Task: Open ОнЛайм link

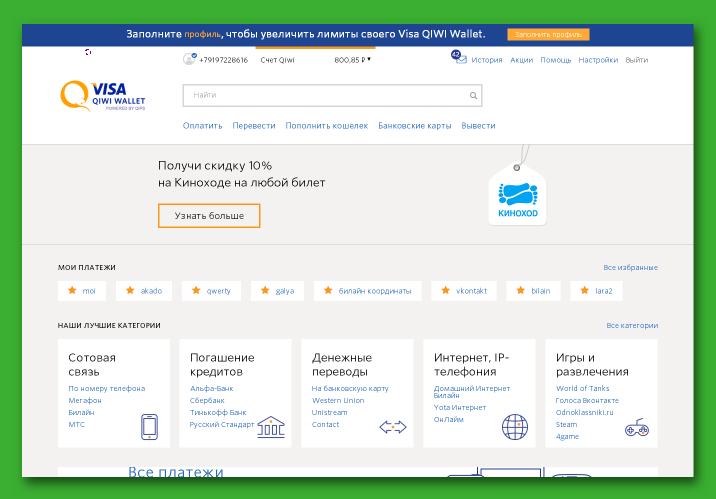Action: point(448,420)
